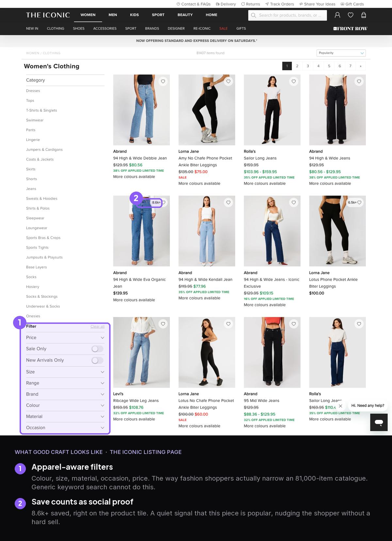This screenshot has height=541, width=392.
Task: Expand the Brand filter
Action: pyautogui.click(x=65, y=394)
